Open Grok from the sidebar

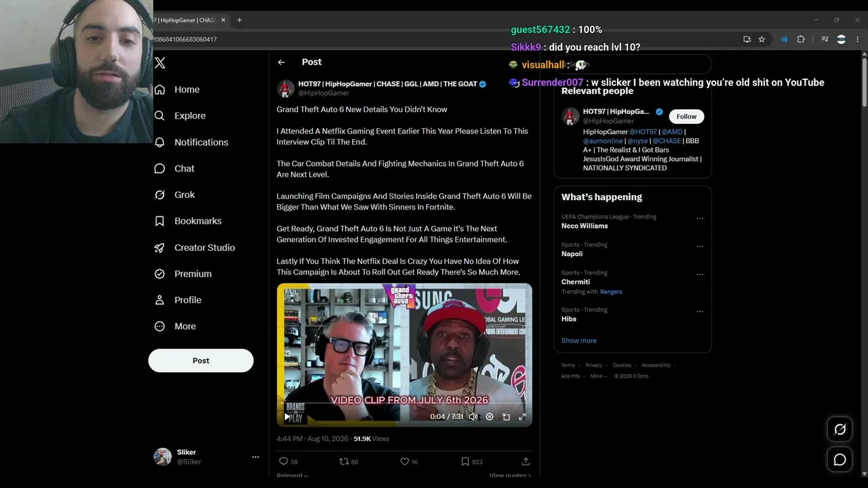coord(174,195)
